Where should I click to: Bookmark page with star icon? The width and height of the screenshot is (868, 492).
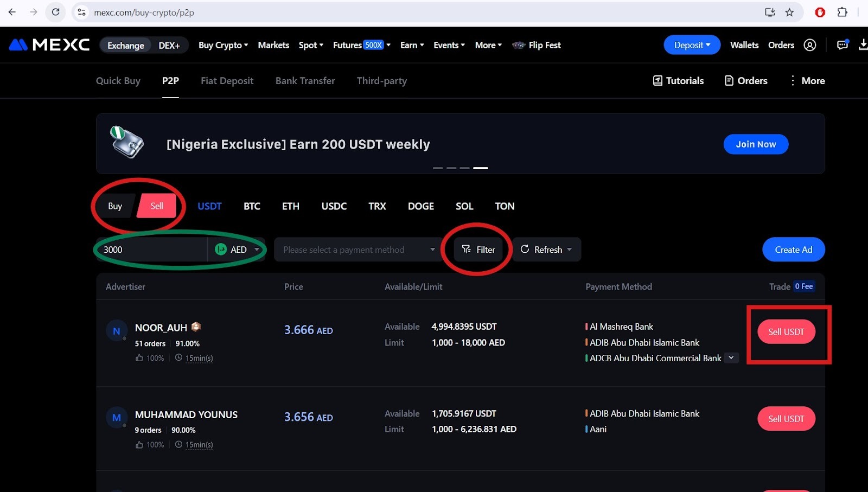[x=789, y=12]
